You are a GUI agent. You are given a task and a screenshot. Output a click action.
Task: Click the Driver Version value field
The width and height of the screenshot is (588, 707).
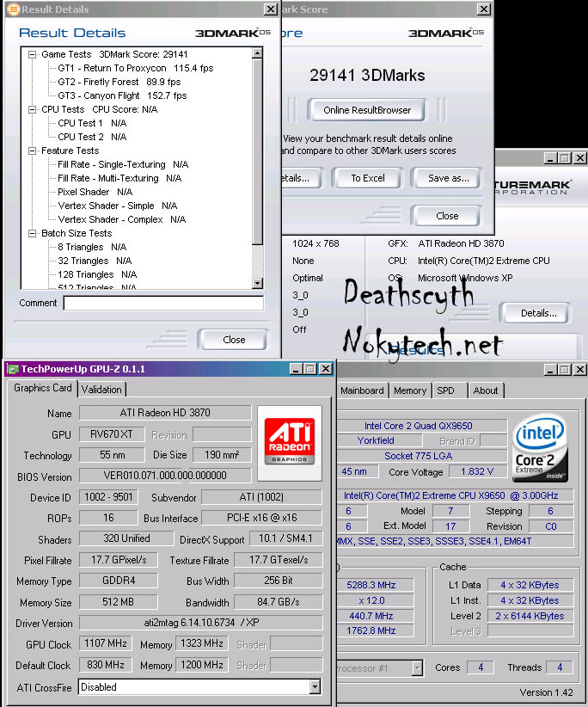(x=201, y=623)
